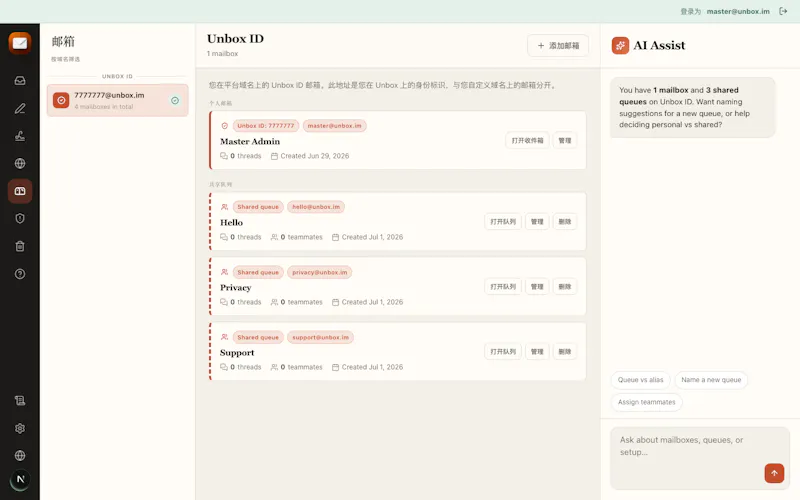Click 删除 delete on the Support queue
Screen dimensions: 800x500
point(564,352)
